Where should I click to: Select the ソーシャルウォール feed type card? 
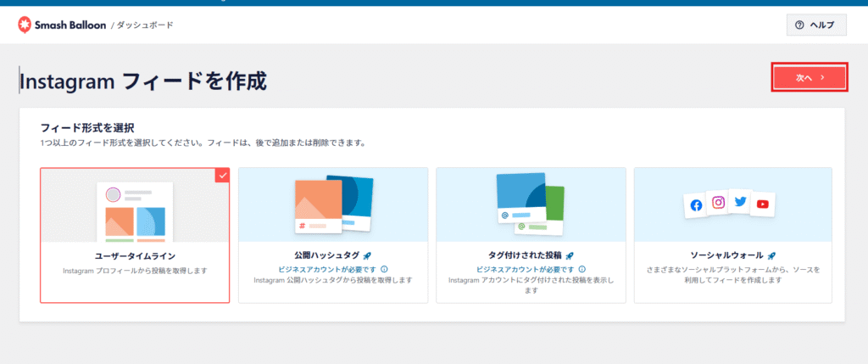click(732, 234)
